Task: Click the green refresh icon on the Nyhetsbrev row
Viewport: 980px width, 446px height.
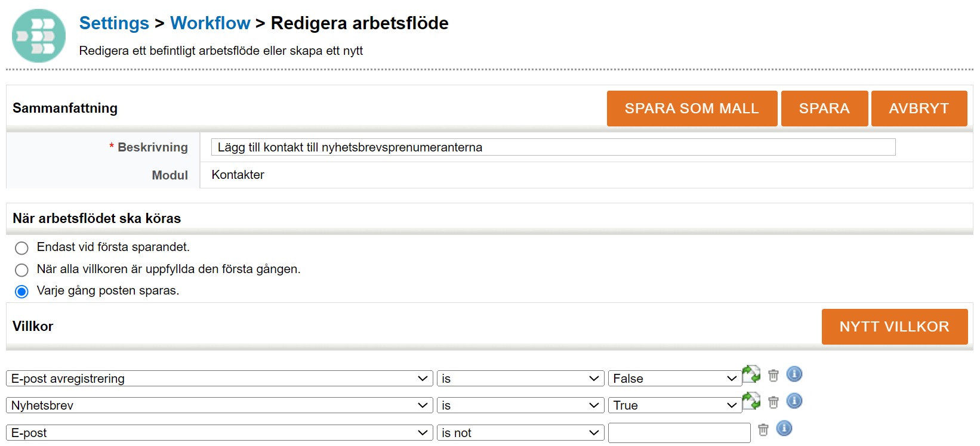Action: tap(751, 401)
